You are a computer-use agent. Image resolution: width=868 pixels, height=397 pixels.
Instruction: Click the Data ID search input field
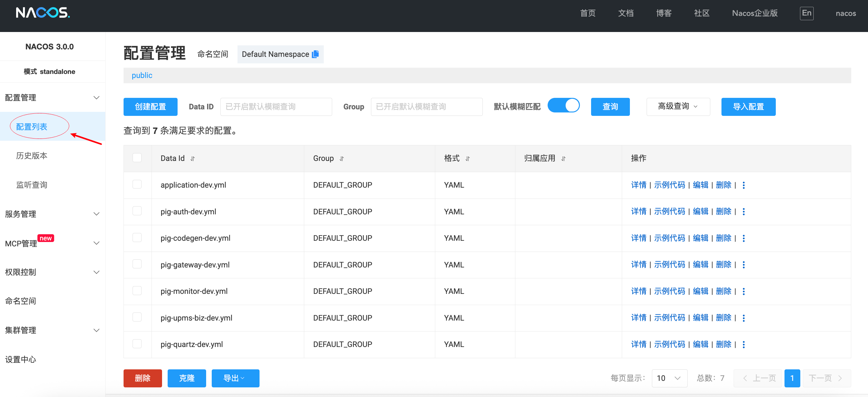pos(276,107)
